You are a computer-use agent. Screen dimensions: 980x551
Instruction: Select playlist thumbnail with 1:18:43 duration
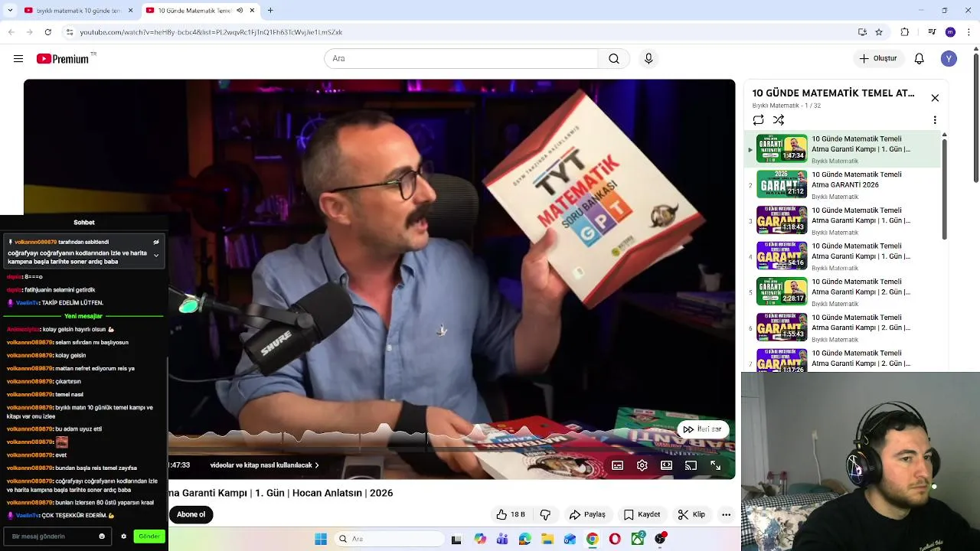782,220
